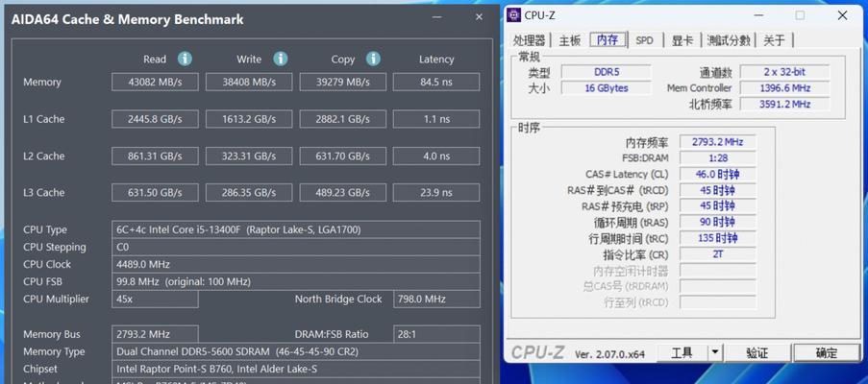Click the empty 内存空闲计时器 field

(717, 270)
